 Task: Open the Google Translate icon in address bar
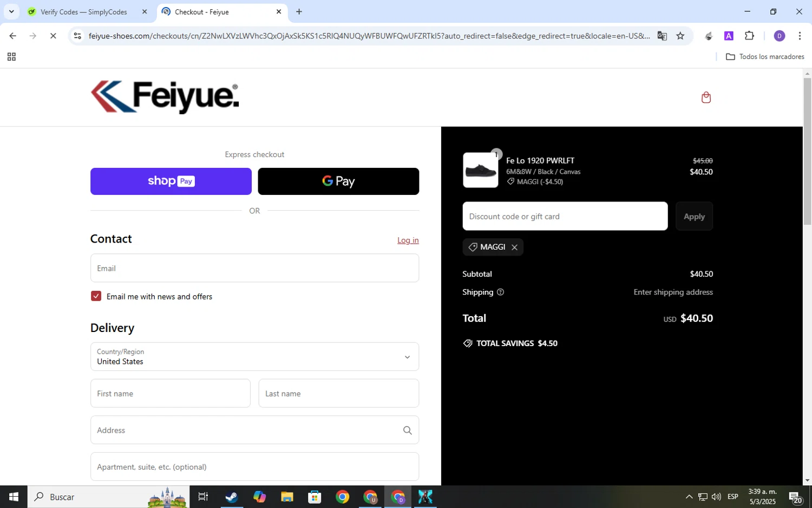662,36
